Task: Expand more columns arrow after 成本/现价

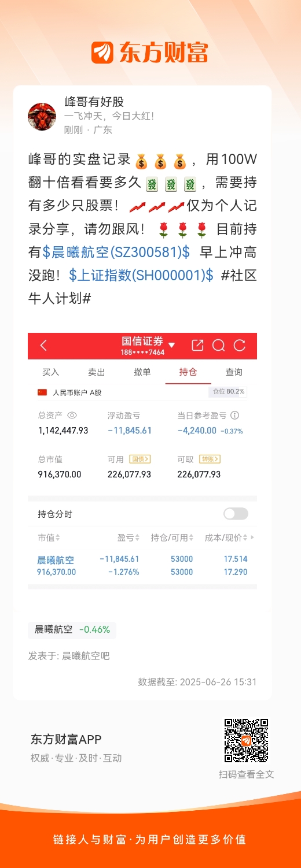Action: pyautogui.click(x=252, y=537)
